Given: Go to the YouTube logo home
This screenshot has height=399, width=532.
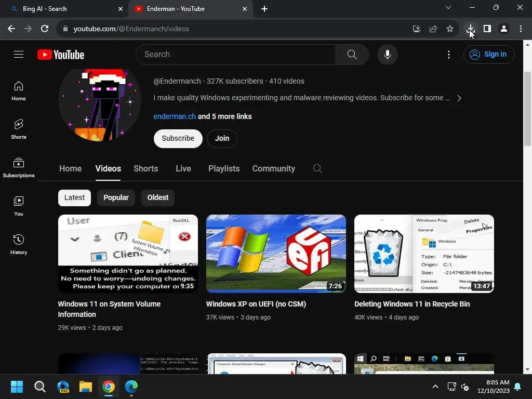Looking at the screenshot, I should click(61, 55).
